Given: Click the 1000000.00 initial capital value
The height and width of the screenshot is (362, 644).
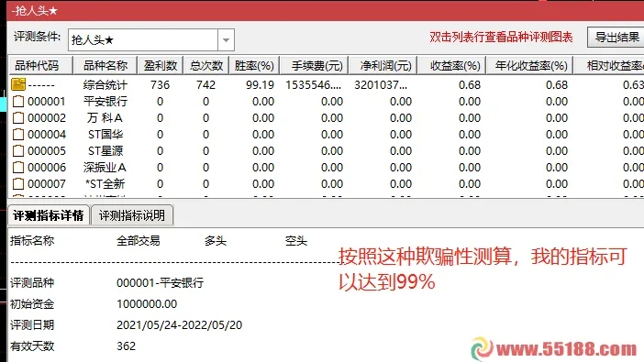Looking at the screenshot, I should (x=147, y=303).
